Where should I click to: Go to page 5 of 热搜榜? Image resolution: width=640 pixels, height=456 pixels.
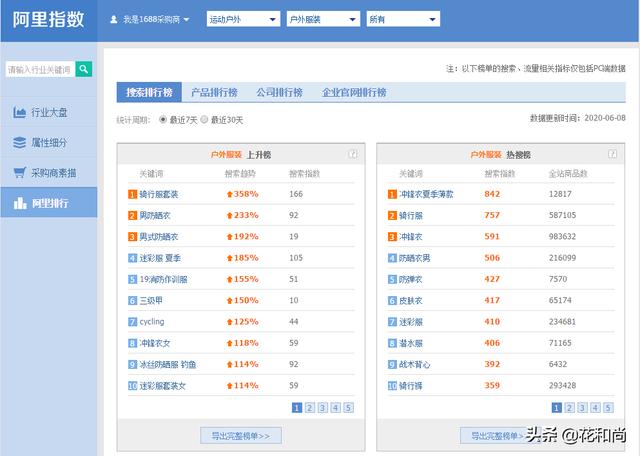pos(608,407)
